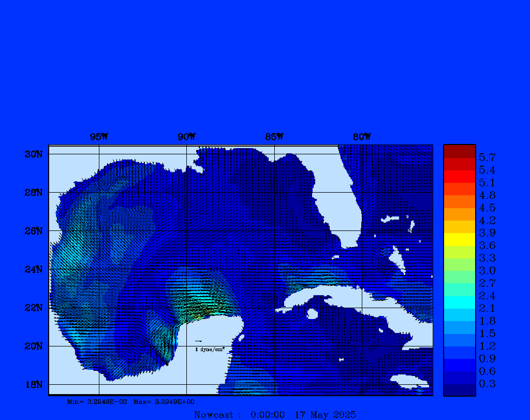The height and width of the screenshot is (420, 530).
Task: Click the 80W longitude label
Action: tap(362, 137)
